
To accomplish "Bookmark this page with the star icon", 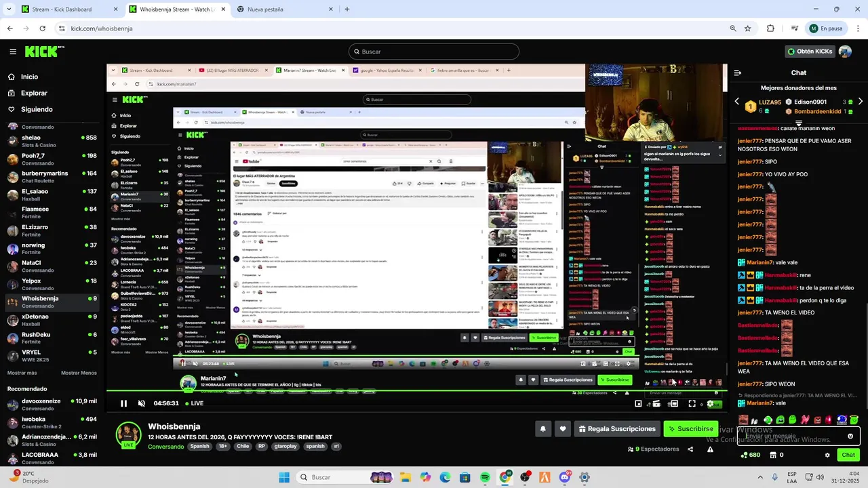I will (747, 28).
